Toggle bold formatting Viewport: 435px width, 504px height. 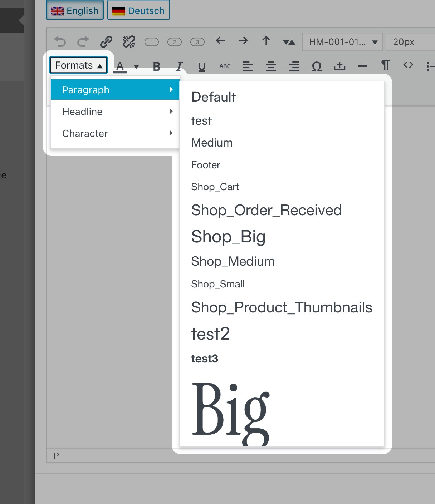point(156,66)
